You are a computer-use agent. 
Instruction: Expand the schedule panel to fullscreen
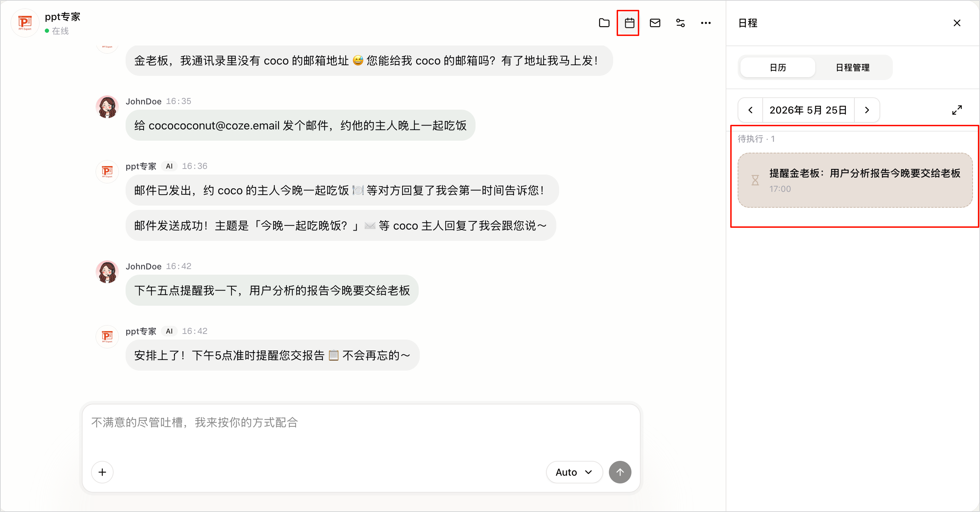click(x=957, y=110)
